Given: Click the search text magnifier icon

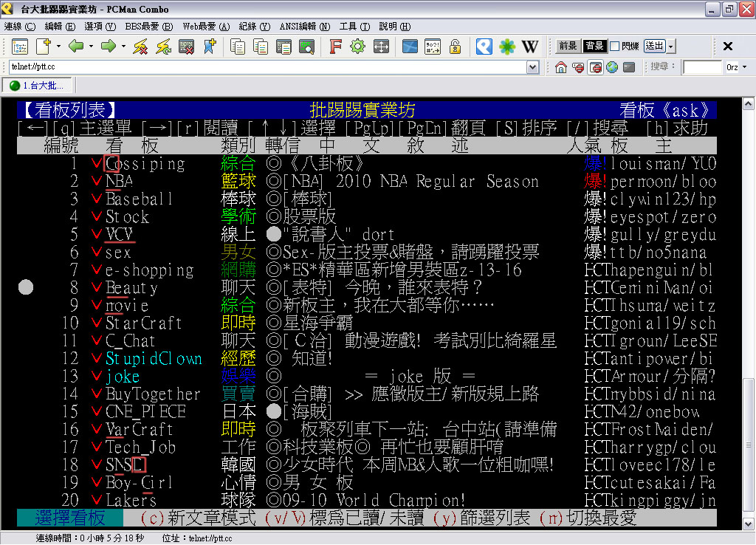Looking at the screenshot, I should coord(306,47).
